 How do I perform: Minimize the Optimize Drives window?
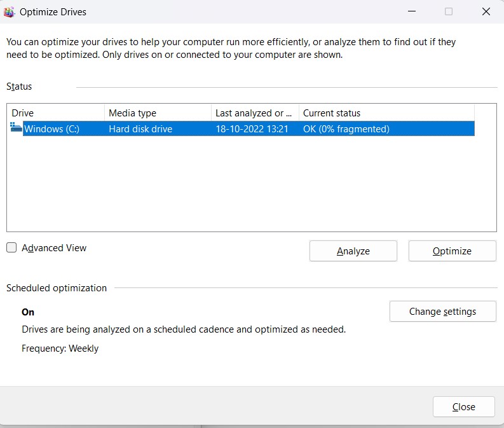pos(412,11)
